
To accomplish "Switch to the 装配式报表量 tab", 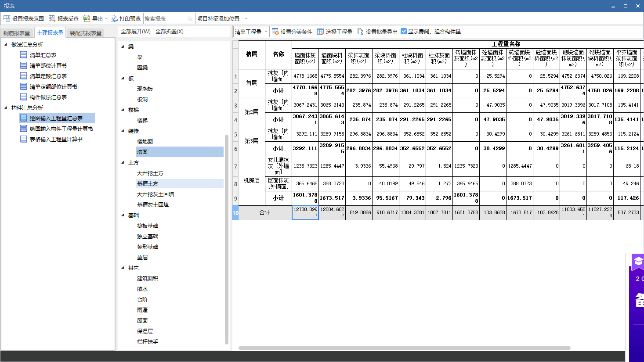I will (86, 33).
